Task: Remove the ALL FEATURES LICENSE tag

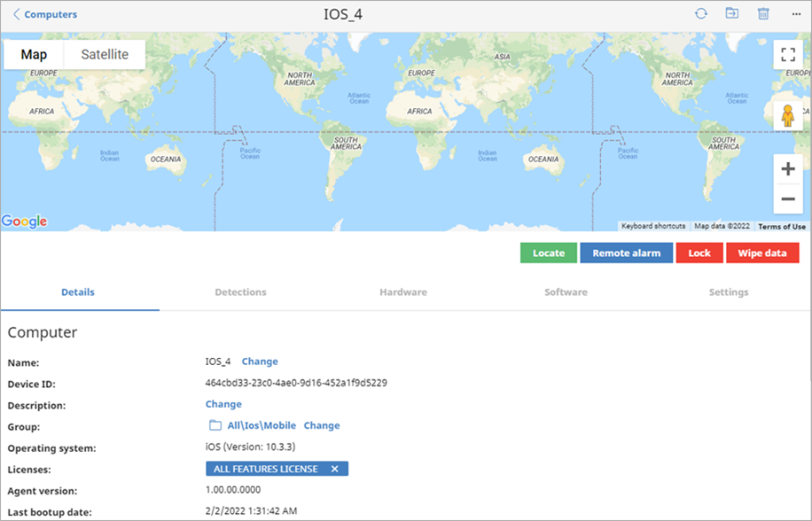Action: [334, 469]
